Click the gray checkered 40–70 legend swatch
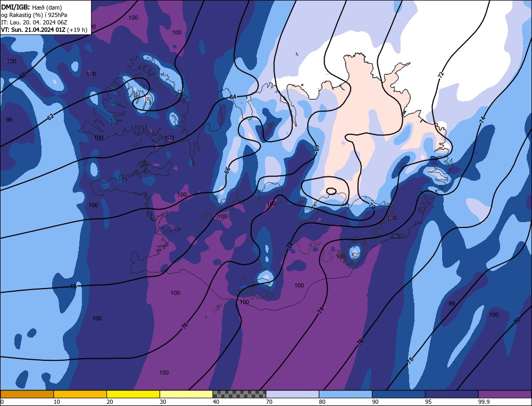This screenshot has width=532, height=406. 239,394
